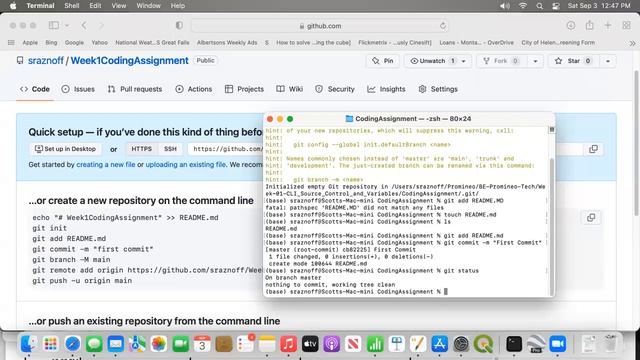Open the Help menu
The image size is (640, 360).
coord(178,6)
